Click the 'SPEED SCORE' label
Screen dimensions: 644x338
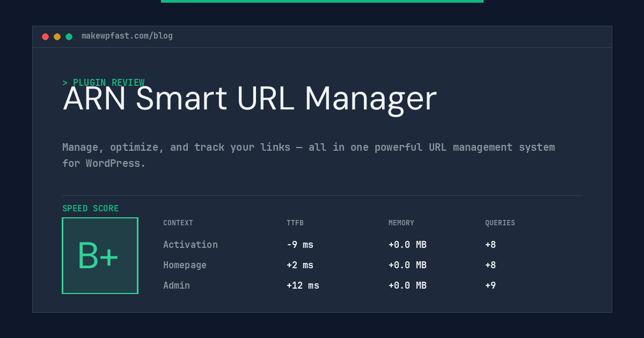coord(91,208)
